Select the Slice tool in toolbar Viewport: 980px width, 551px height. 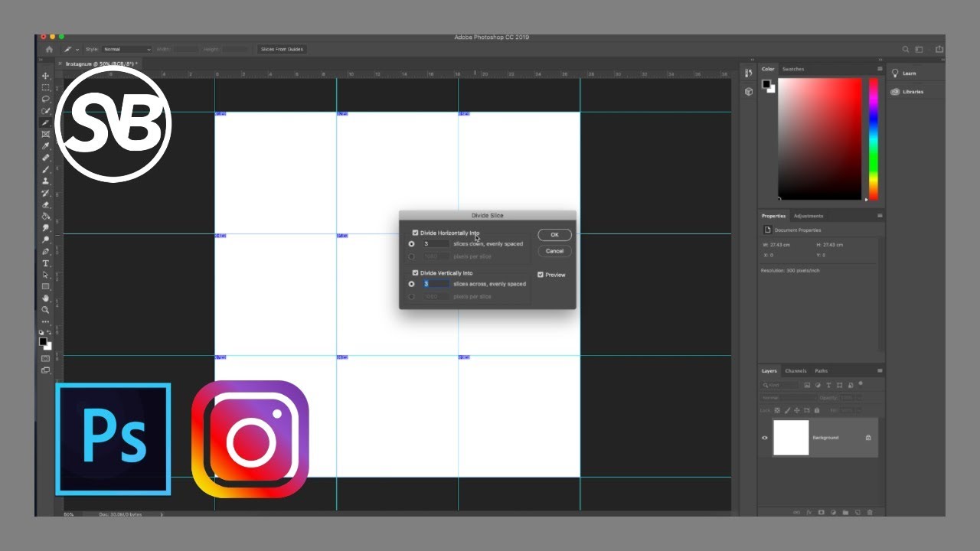[46, 122]
